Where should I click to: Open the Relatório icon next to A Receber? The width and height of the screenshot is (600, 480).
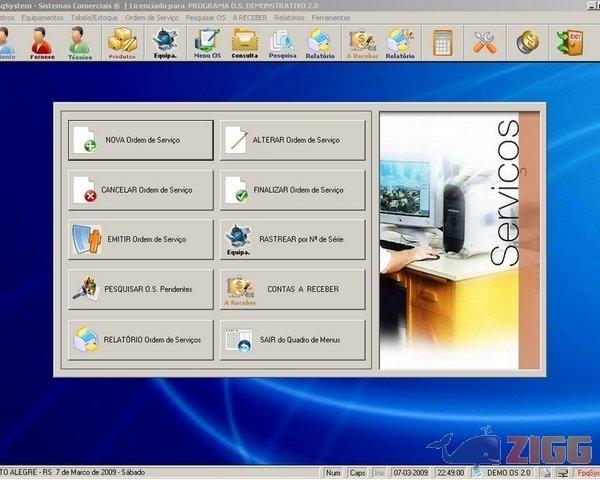(400, 43)
